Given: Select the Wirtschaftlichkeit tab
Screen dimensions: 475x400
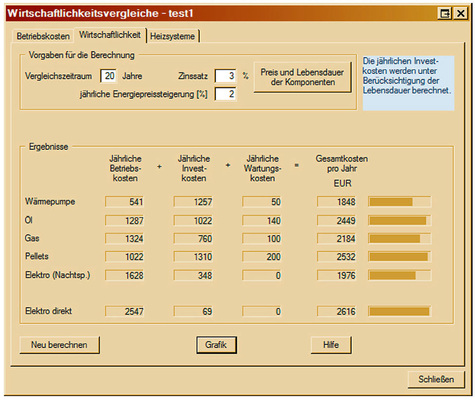Looking at the screenshot, I should (x=110, y=35).
